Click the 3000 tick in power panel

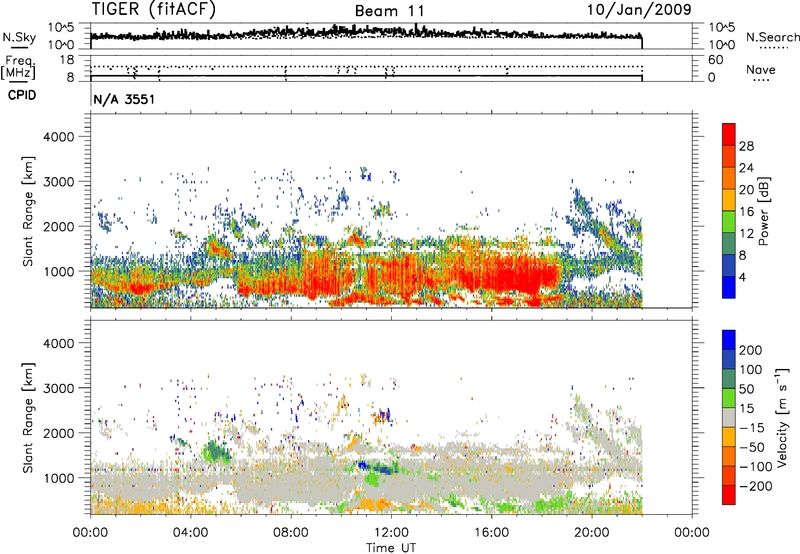pos(58,182)
